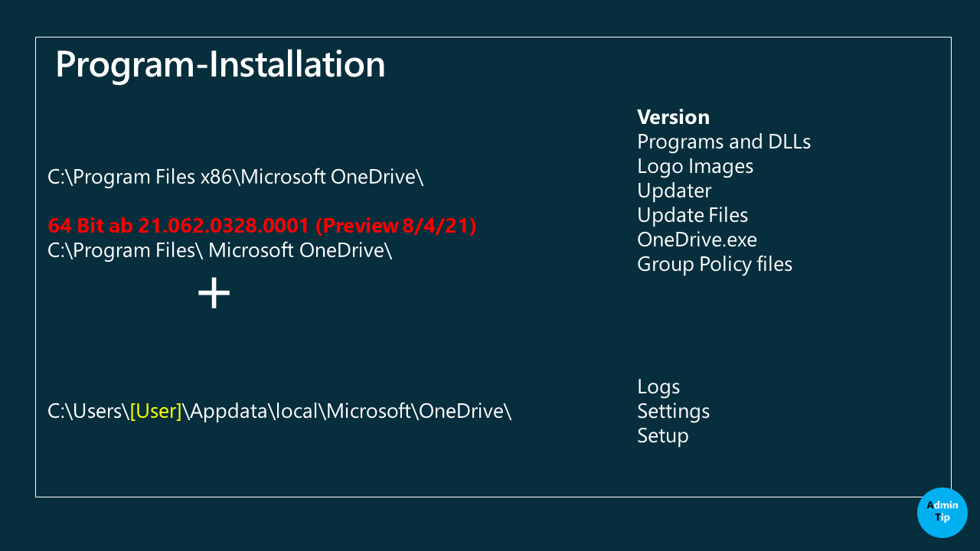This screenshot has width=980, height=551.
Task: Select the Settings list item
Action: click(673, 411)
